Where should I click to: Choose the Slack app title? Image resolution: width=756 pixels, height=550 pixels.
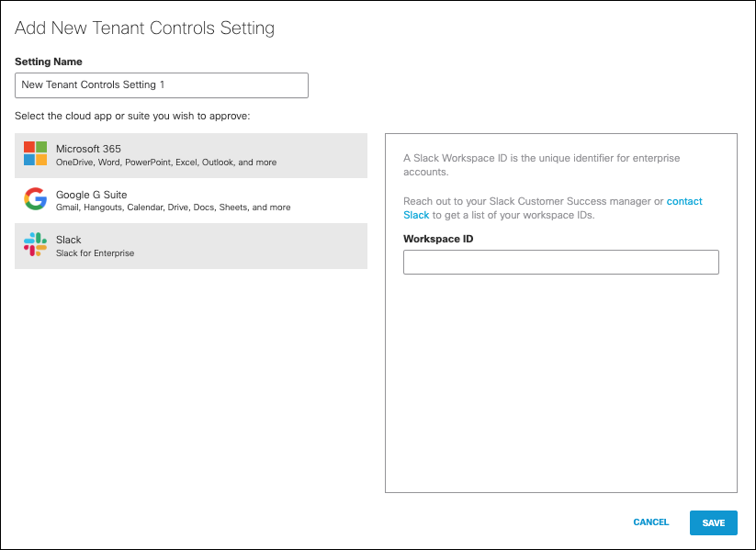69,240
